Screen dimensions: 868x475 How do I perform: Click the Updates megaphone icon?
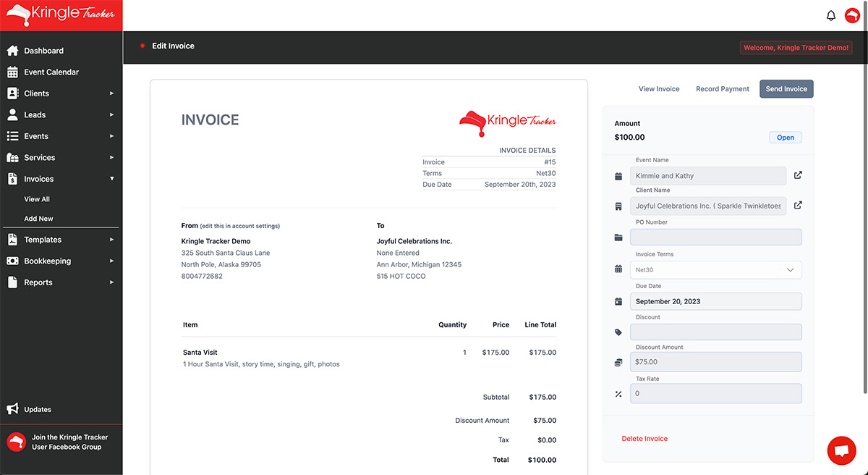[x=12, y=409]
